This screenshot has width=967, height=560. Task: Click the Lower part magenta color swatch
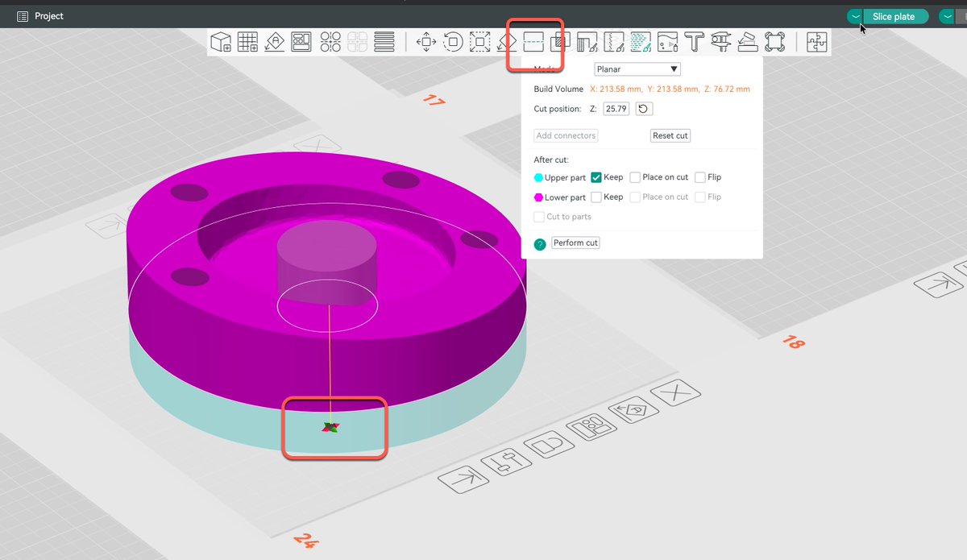(x=538, y=197)
